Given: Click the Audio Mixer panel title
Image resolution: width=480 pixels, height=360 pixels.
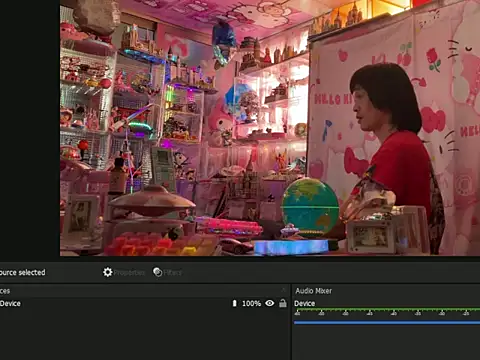Looking at the screenshot, I should click(314, 291).
